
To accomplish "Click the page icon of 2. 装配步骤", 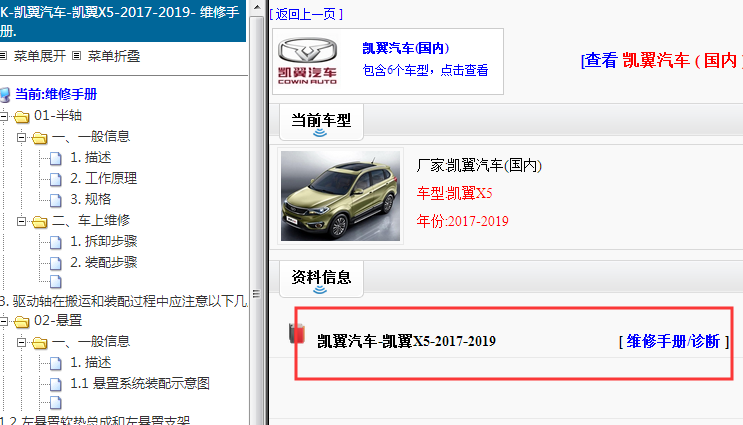I will [x=55, y=263].
